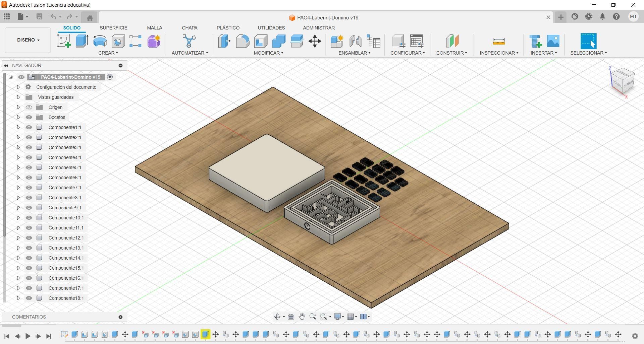
Task: Select the Combine tool
Action: 279,41
